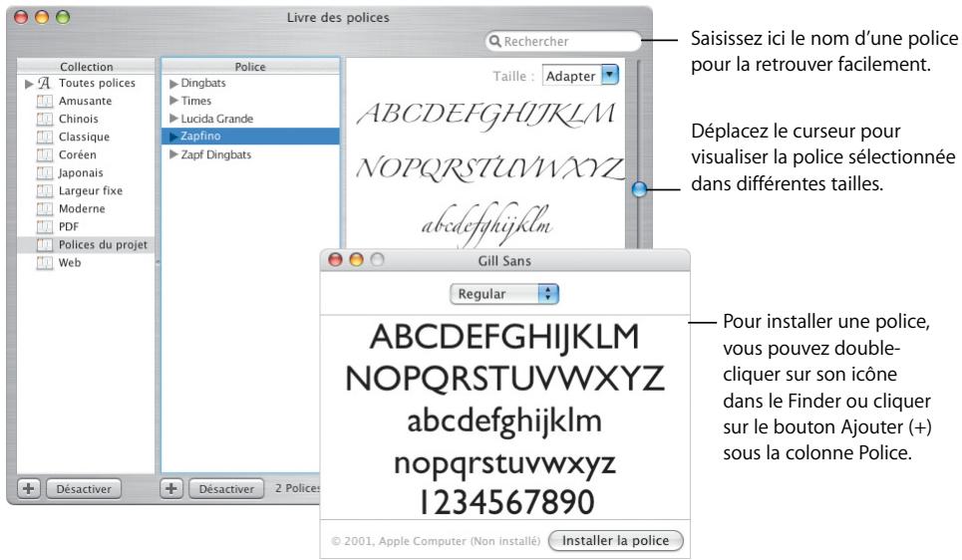The image size is (962, 560).
Task: Select the Coréen collection name
Action: coord(78,154)
